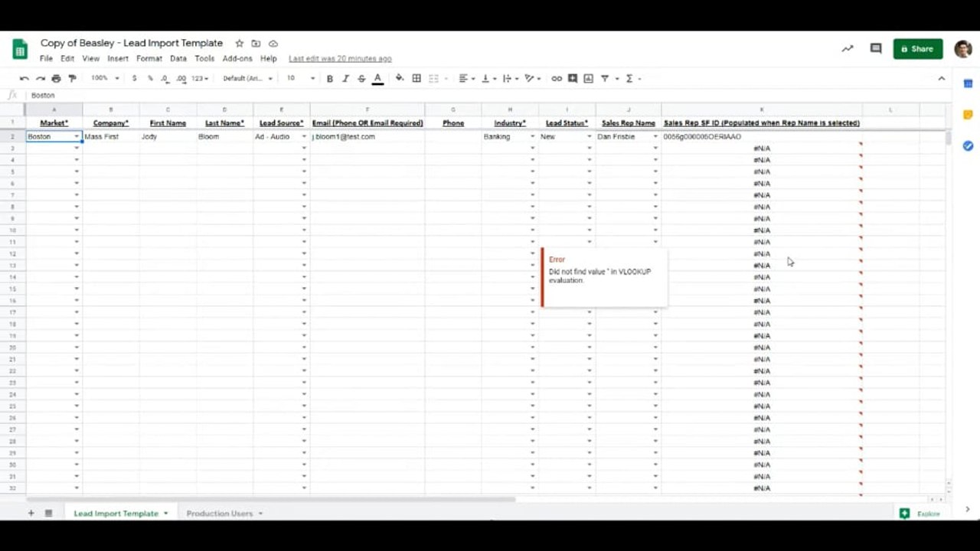Open the Google Sheets home icon
Image resolution: width=980 pixels, height=551 pixels.
click(x=20, y=49)
